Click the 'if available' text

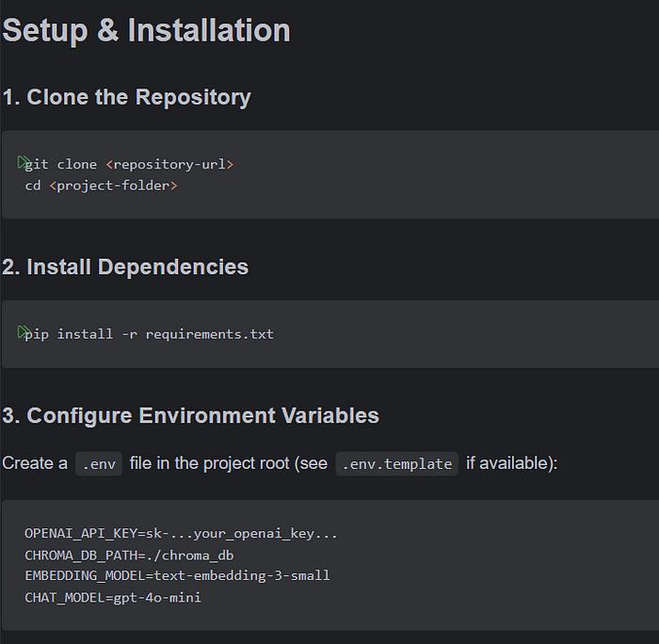click(x=510, y=463)
